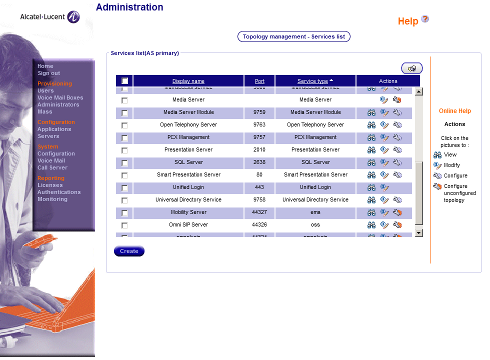Modify the PCX Management service
490x360 pixels.
[x=384, y=137]
